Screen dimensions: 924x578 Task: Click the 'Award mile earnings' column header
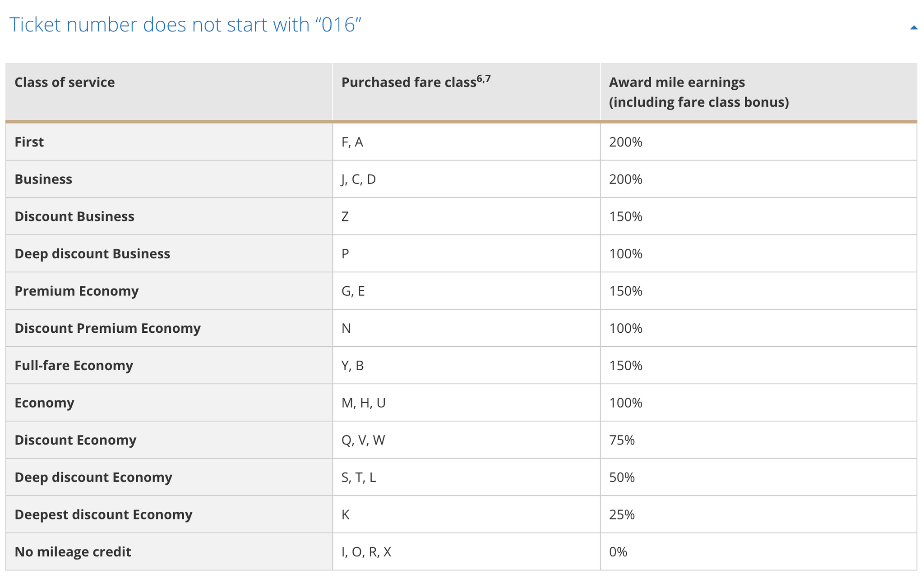click(x=698, y=92)
